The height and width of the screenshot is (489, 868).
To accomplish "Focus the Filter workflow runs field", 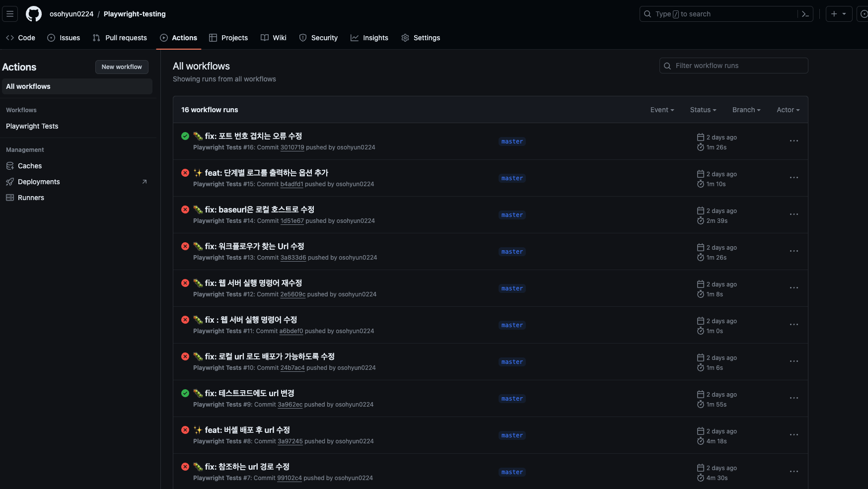I will 733,66.
